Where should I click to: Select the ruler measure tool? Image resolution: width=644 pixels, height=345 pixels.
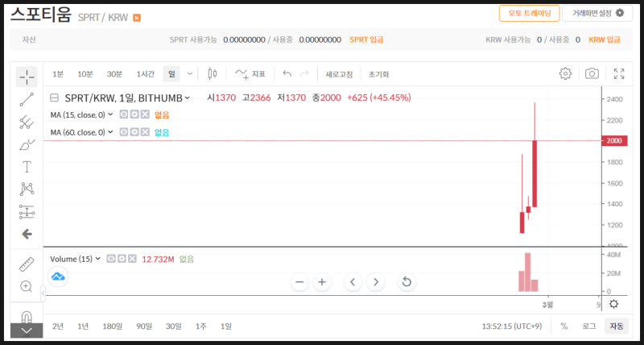[x=27, y=264]
